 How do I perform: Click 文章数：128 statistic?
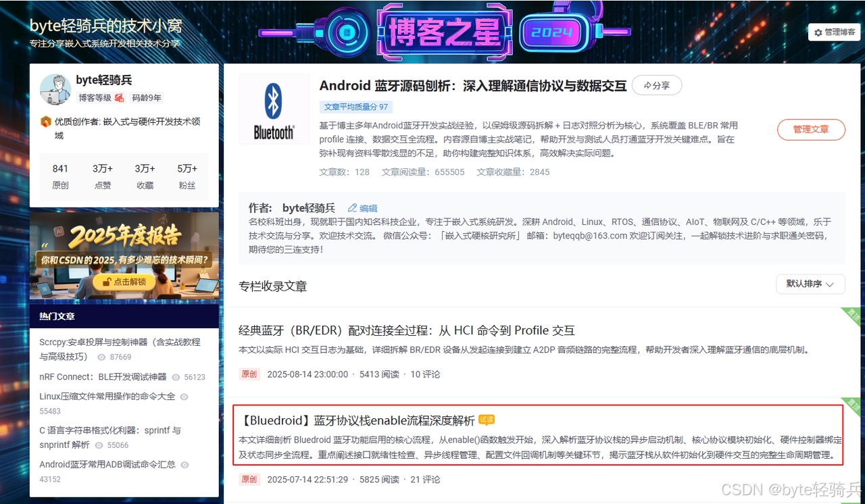pos(345,172)
